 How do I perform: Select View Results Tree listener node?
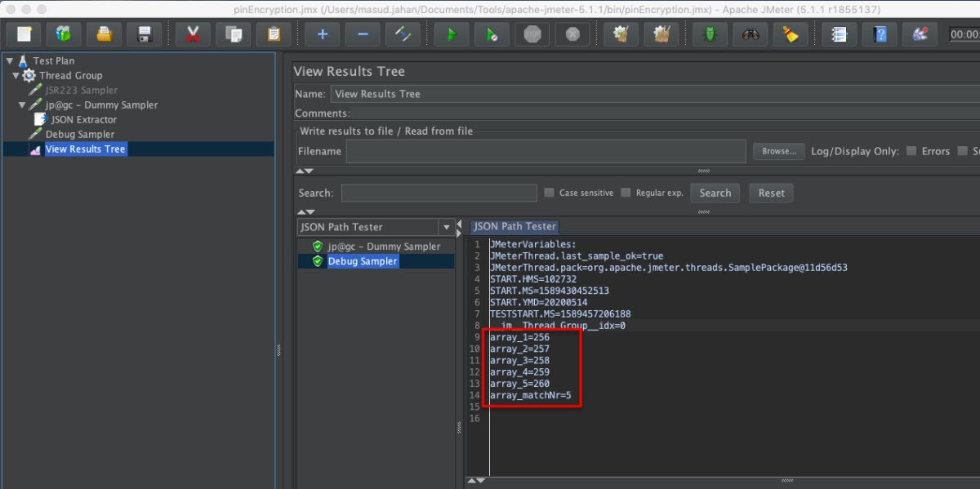click(86, 149)
